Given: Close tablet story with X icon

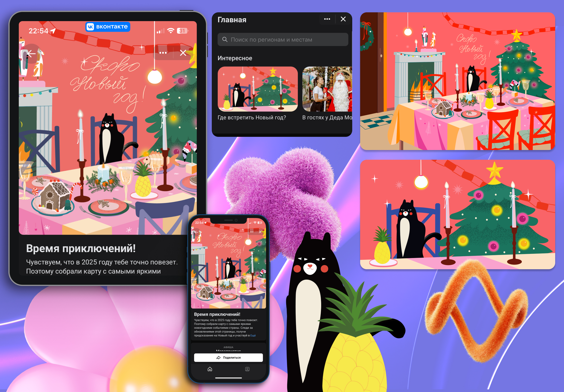Looking at the screenshot, I should click(183, 53).
